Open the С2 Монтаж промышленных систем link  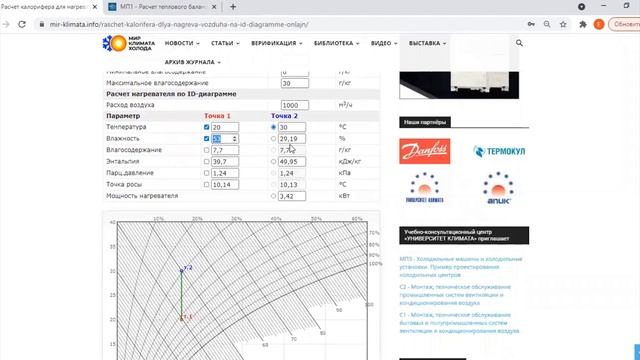pyautogui.click(x=455, y=295)
